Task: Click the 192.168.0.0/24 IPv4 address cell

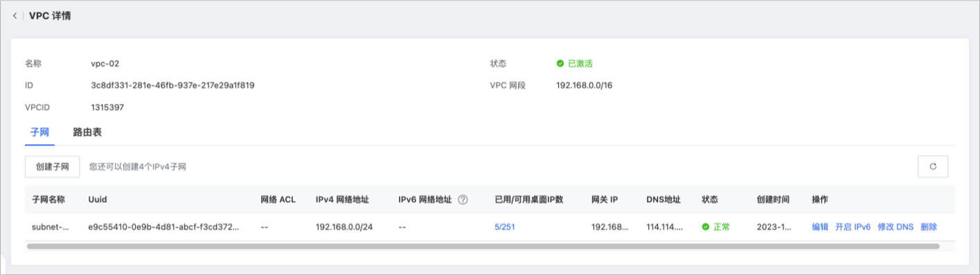Action: (344, 227)
